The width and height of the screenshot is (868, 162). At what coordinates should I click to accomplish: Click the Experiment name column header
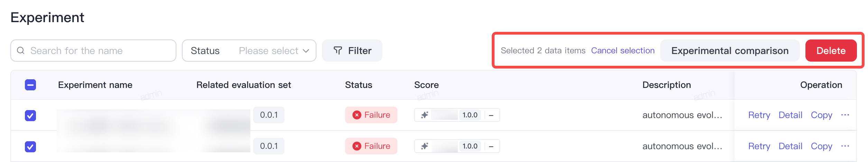pos(95,85)
